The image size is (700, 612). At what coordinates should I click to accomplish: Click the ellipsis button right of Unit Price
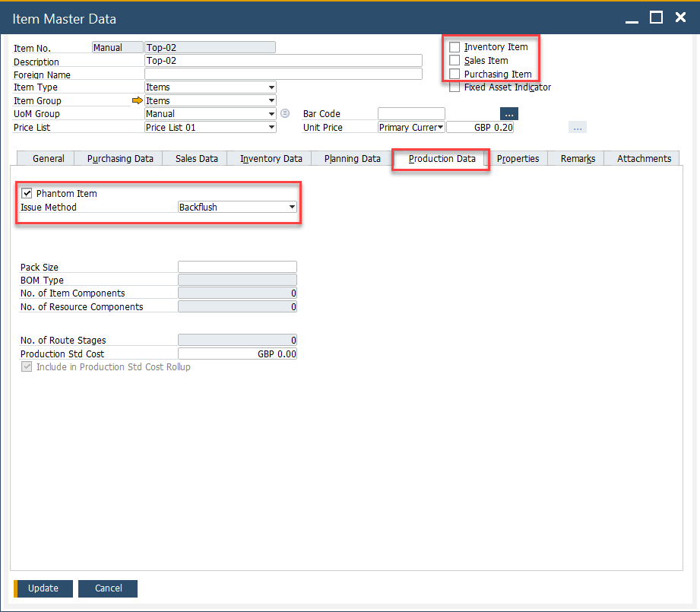tap(577, 128)
